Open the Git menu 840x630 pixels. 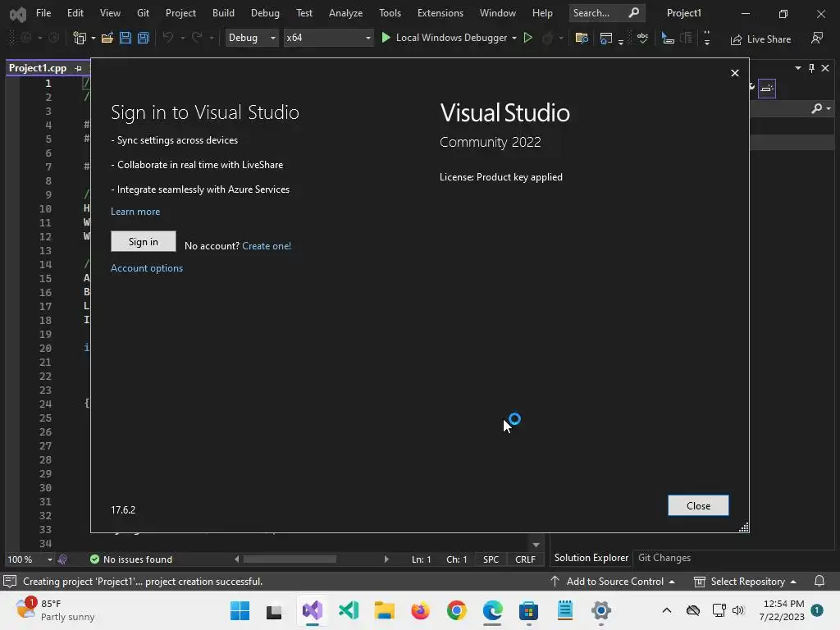143,13
